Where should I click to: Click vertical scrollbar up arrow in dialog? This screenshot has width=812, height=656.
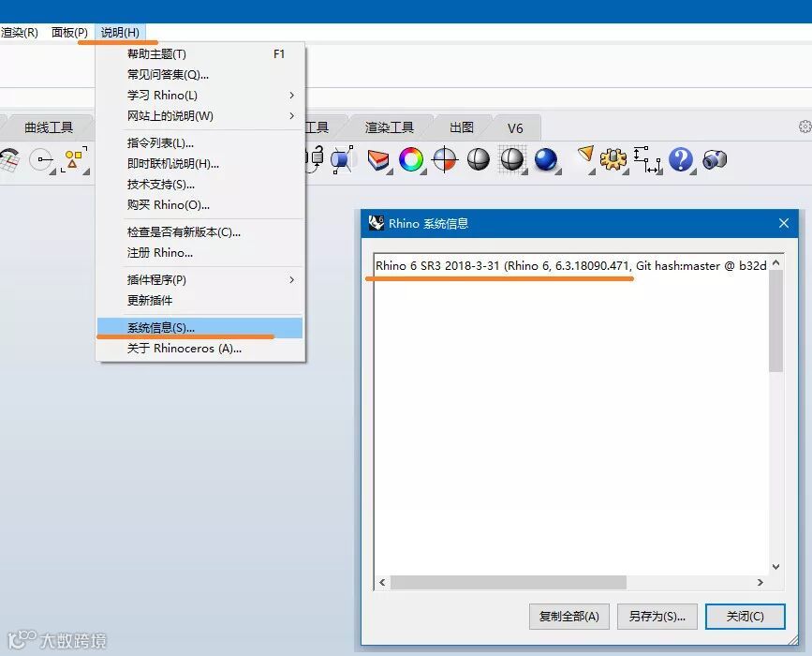775,263
